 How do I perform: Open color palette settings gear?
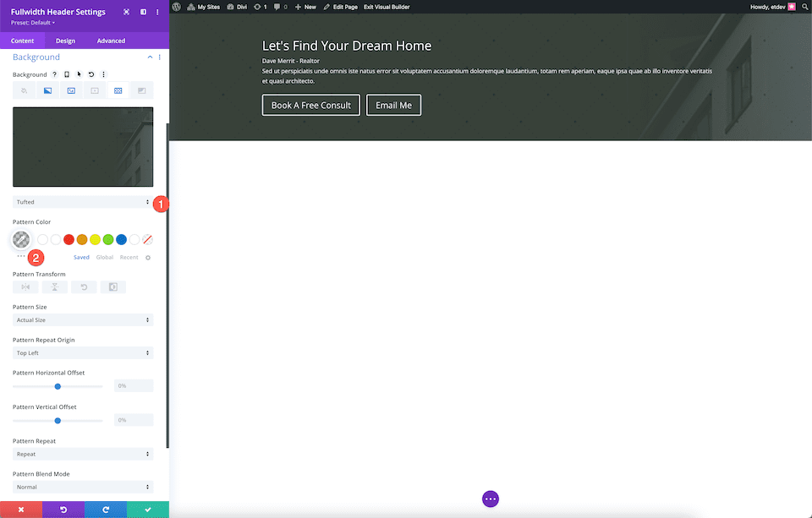point(148,258)
